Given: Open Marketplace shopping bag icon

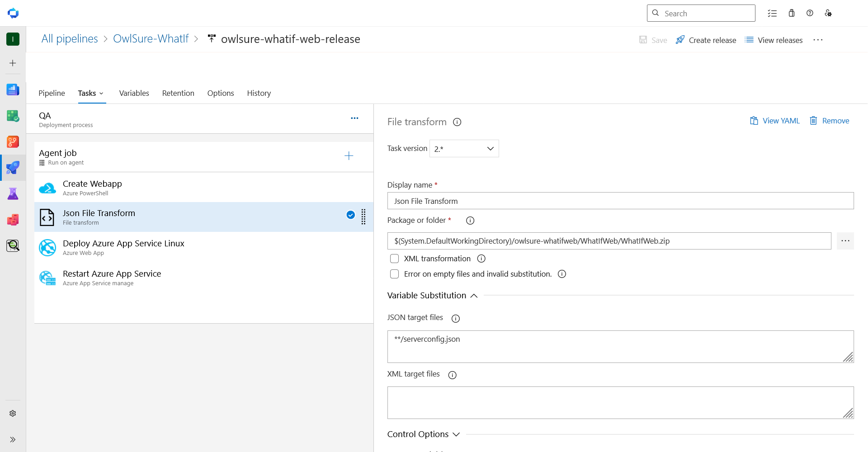Looking at the screenshot, I should point(792,13).
